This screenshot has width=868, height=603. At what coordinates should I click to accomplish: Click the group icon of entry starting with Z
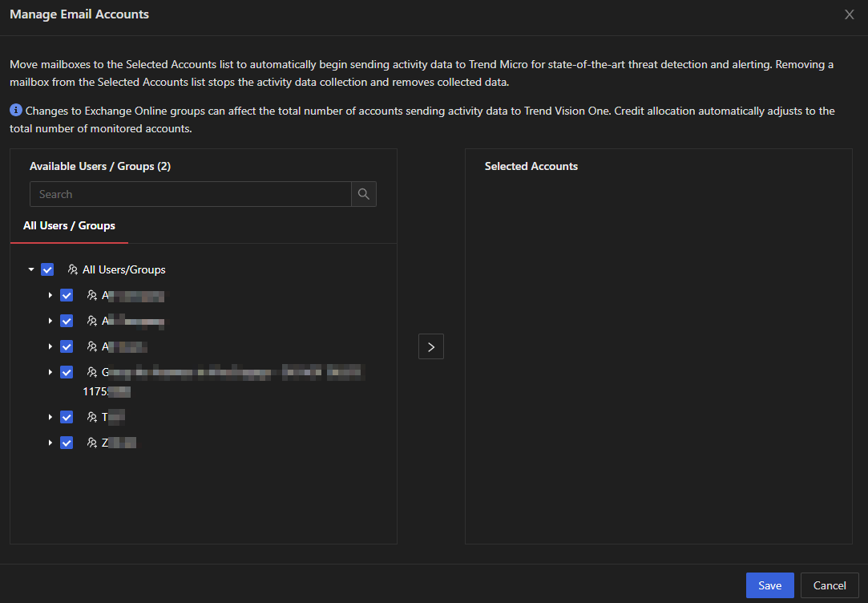92,443
